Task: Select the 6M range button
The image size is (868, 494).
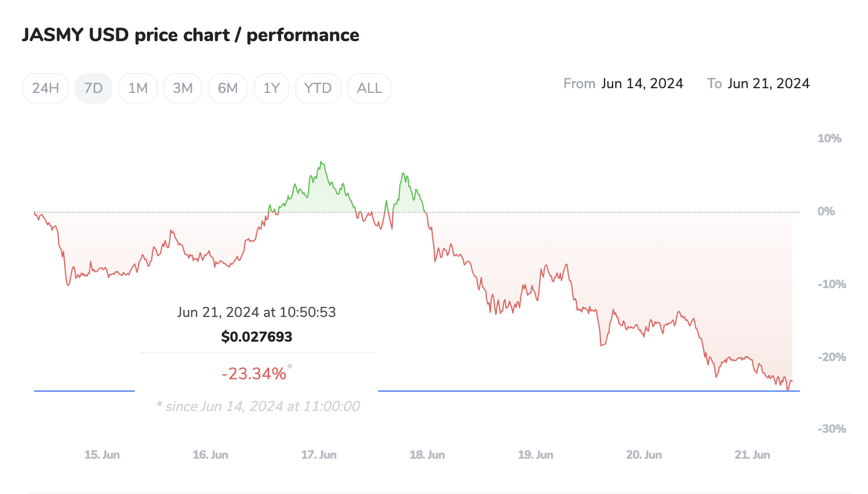Action: (x=228, y=88)
